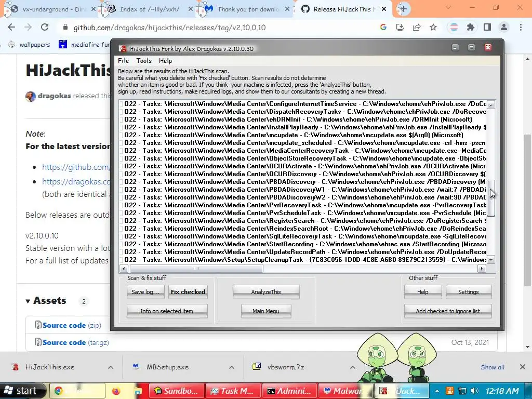Click the Google icon in the address bar

383,28
